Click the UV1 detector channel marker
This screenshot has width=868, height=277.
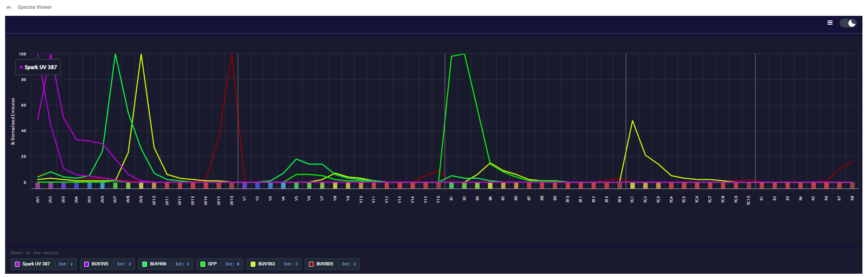point(38,185)
